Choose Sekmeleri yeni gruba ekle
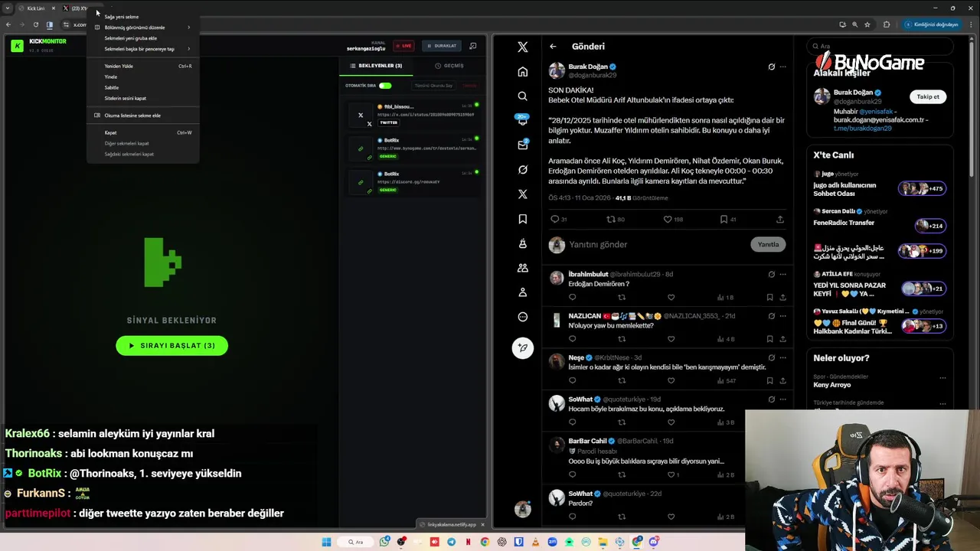Image resolution: width=980 pixels, height=551 pixels. pyautogui.click(x=142, y=38)
